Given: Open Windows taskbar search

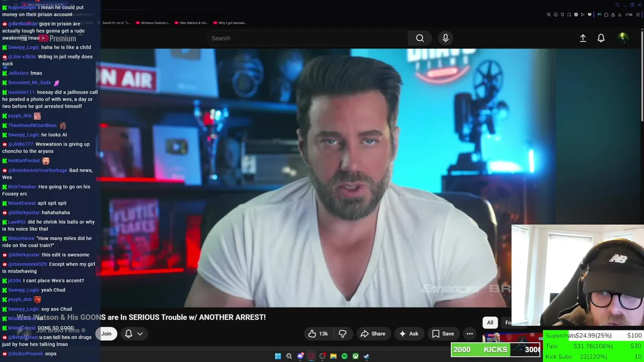Looking at the screenshot, I should click(x=289, y=356).
